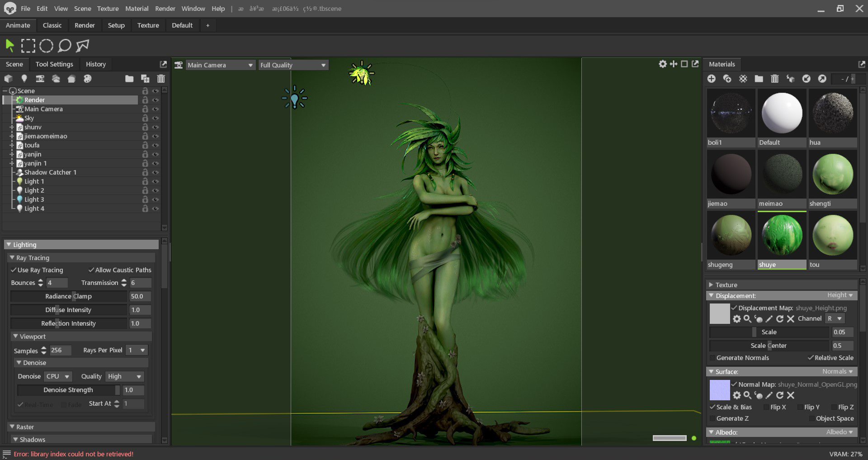
Task: Select the shengti material thumbnail
Action: pos(832,174)
